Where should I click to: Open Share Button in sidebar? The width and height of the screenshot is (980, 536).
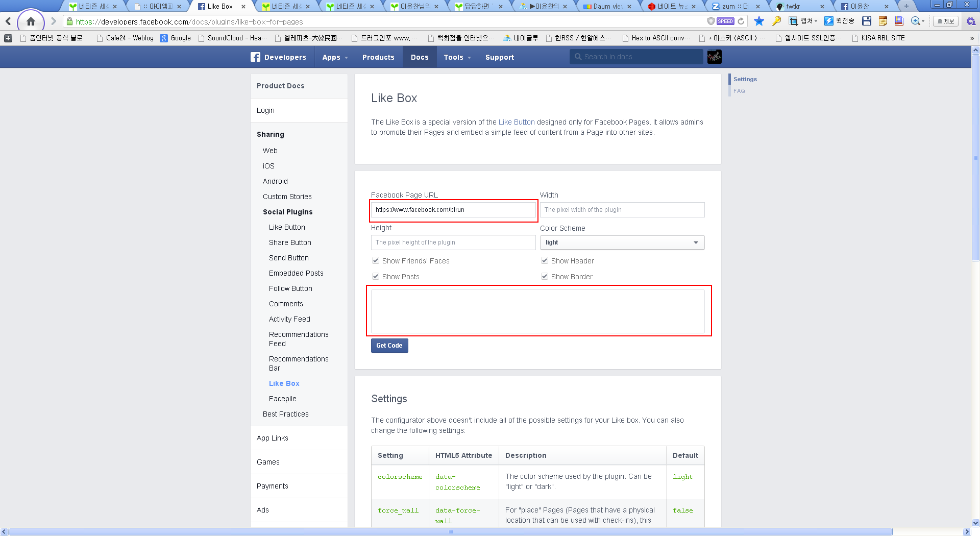[290, 242]
